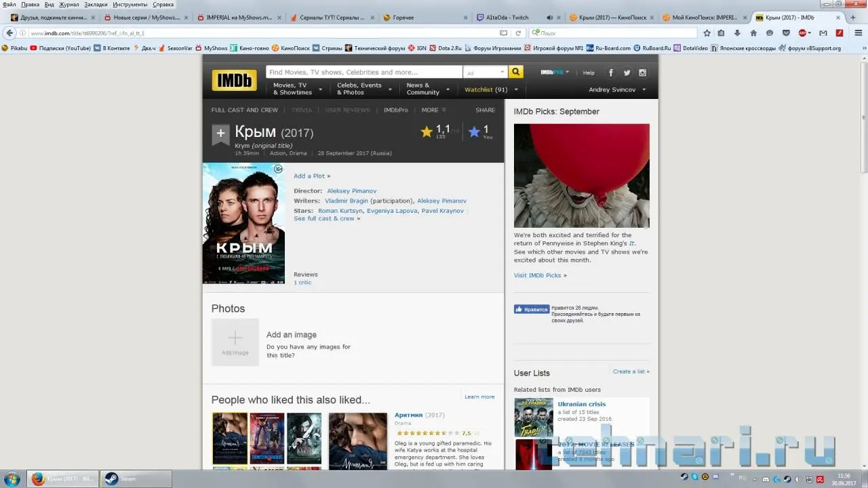Open the Roman Kurtsyn star link
This screenshot has width=868, height=488.
(340, 211)
